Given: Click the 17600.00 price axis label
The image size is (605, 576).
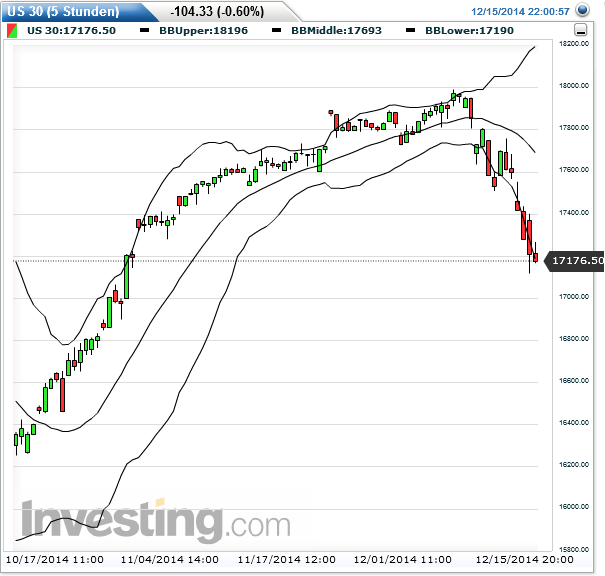Looking at the screenshot, I should click(x=574, y=170).
